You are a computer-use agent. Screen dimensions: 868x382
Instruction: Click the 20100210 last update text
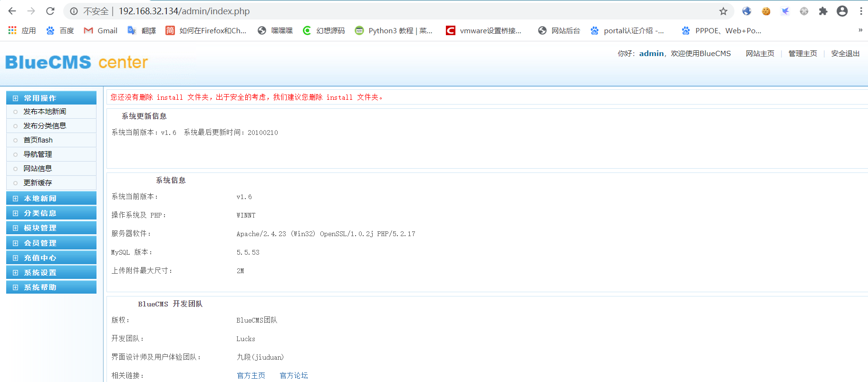coord(263,133)
